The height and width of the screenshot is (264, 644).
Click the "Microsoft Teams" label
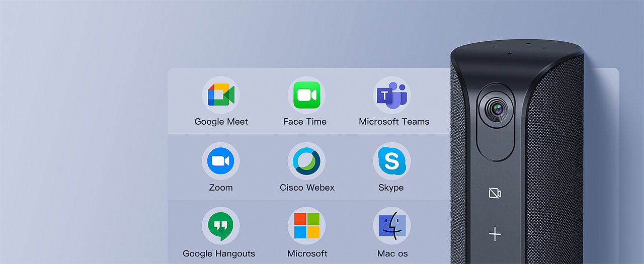click(x=394, y=122)
